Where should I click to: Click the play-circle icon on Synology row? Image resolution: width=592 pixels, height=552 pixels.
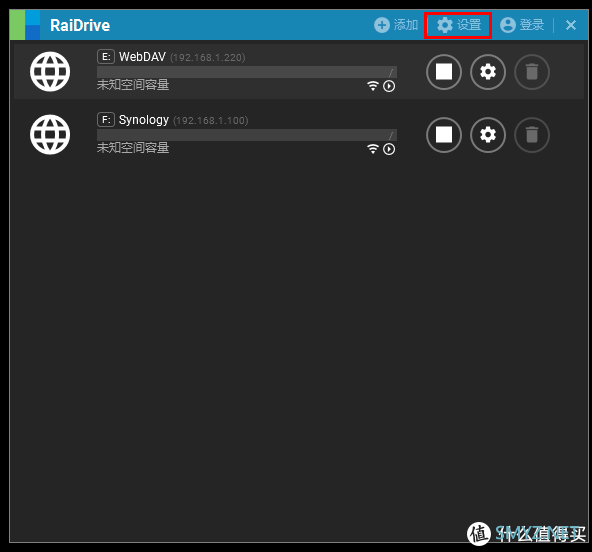389,150
